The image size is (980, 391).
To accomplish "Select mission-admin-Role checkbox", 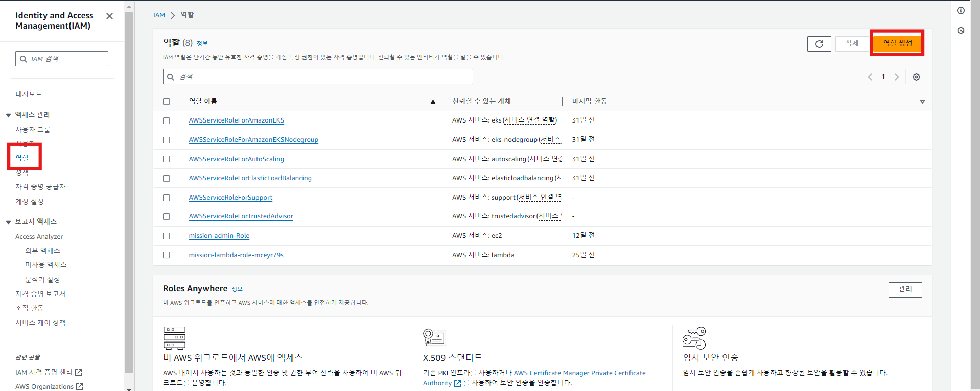I will tap(166, 236).
